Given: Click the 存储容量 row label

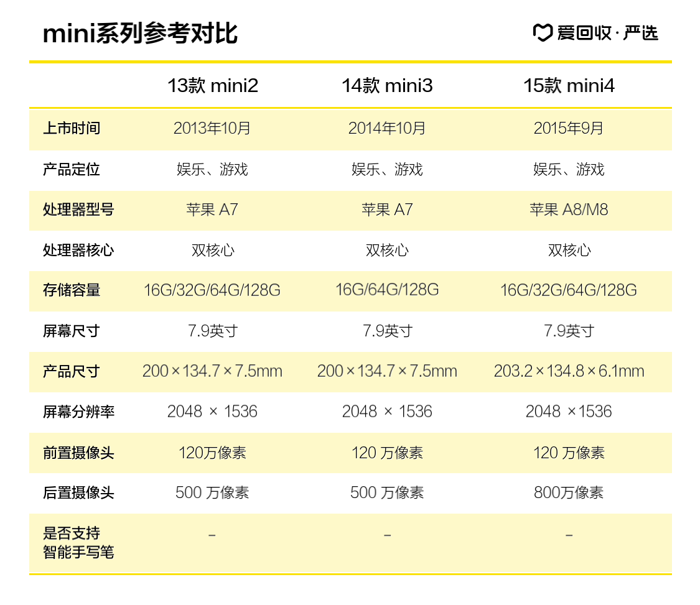Looking at the screenshot, I should point(72,290).
